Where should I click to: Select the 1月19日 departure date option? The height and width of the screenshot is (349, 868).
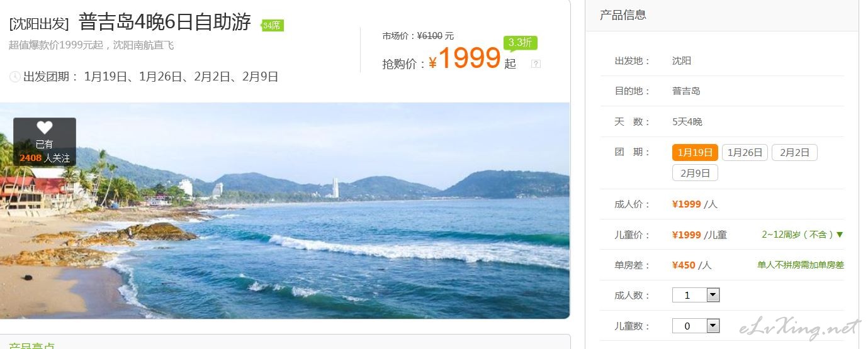click(x=695, y=152)
